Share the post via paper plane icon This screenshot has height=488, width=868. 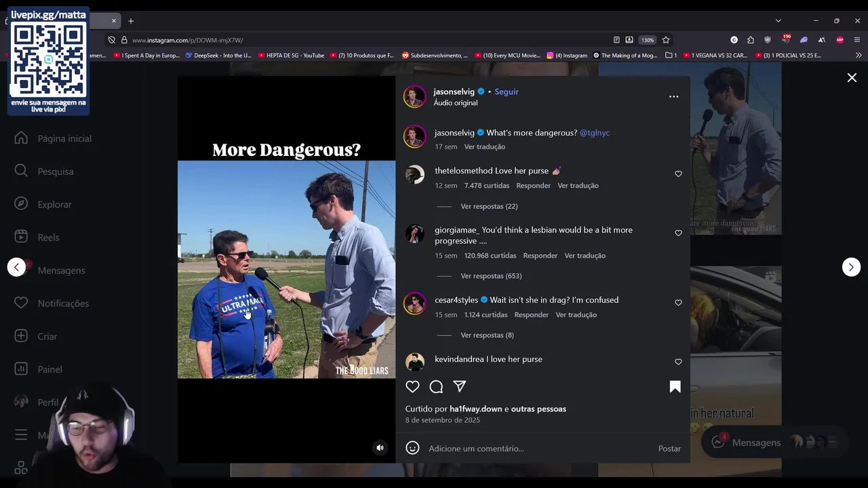(460, 386)
